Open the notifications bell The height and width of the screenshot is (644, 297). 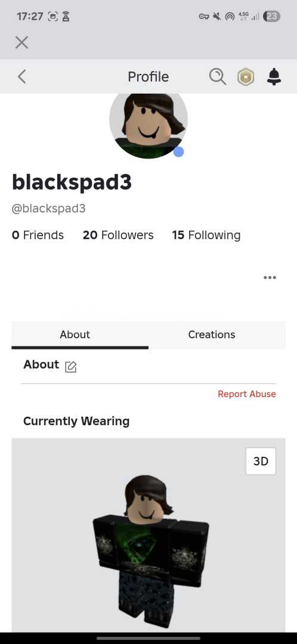pos(274,76)
